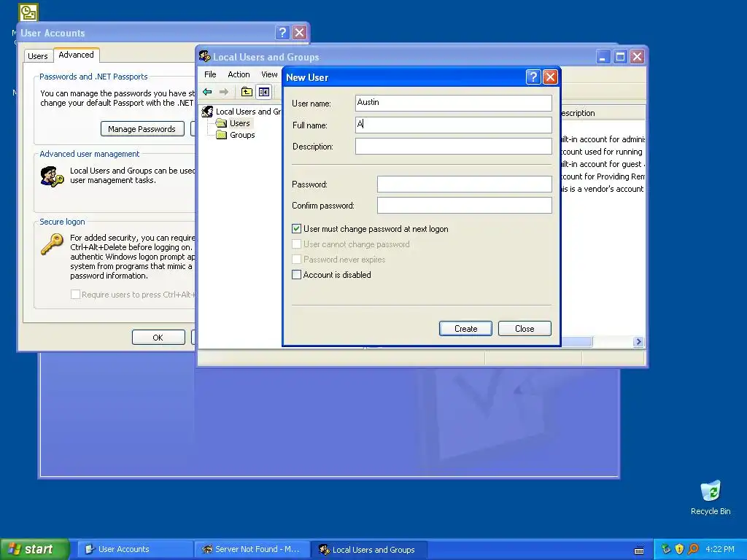The image size is (747, 560).
Task: Click OK in User Accounts window
Action: [x=158, y=337]
